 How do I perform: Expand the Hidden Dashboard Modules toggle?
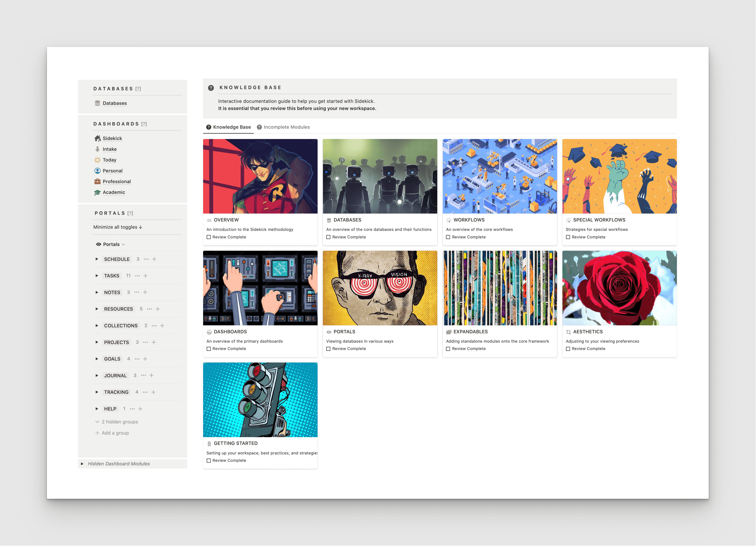pyautogui.click(x=82, y=464)
